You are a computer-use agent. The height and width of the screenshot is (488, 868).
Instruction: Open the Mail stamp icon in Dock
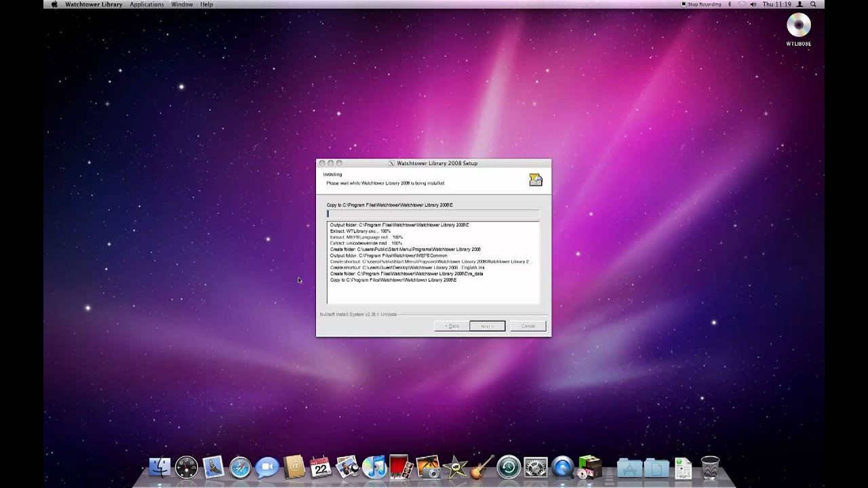[214, 467]
